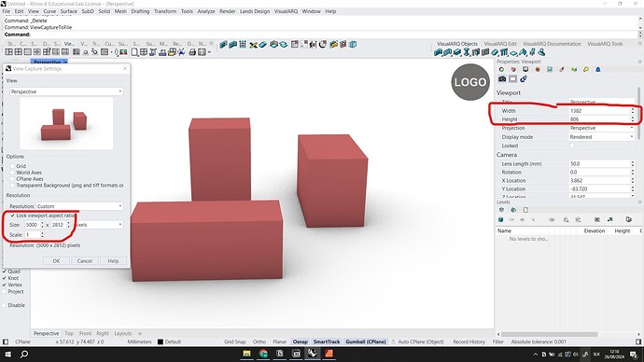Open the Lights bulb panel icon

[586, 69]
